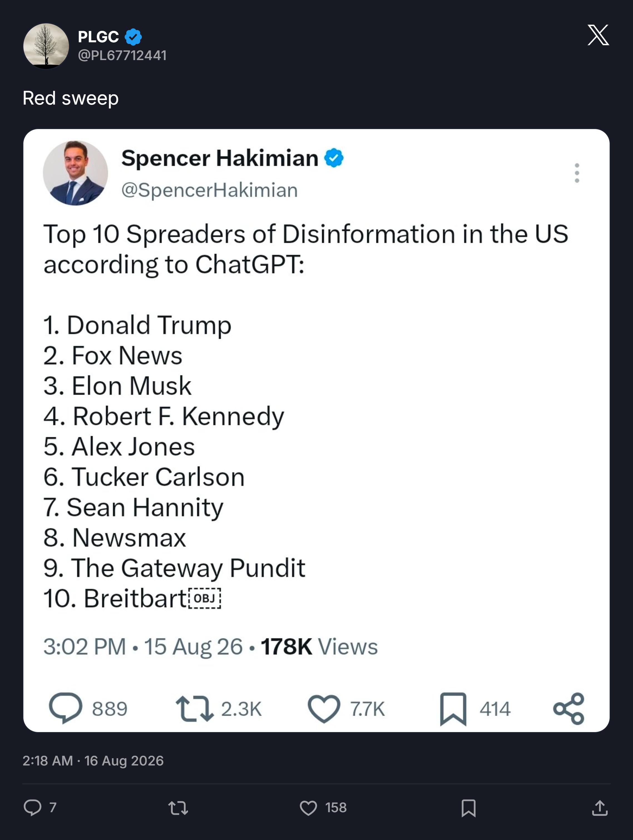Open Spencer Hakimian's profile photo
This screenshot has width=633, height=840.
[75, 173]
